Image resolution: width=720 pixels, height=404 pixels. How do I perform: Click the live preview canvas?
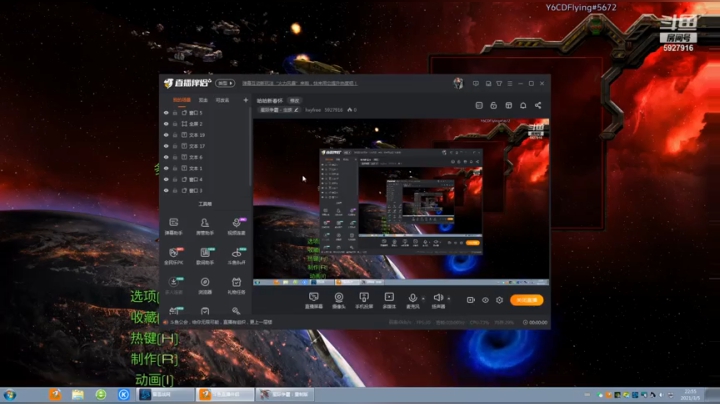tap(401, 202)
